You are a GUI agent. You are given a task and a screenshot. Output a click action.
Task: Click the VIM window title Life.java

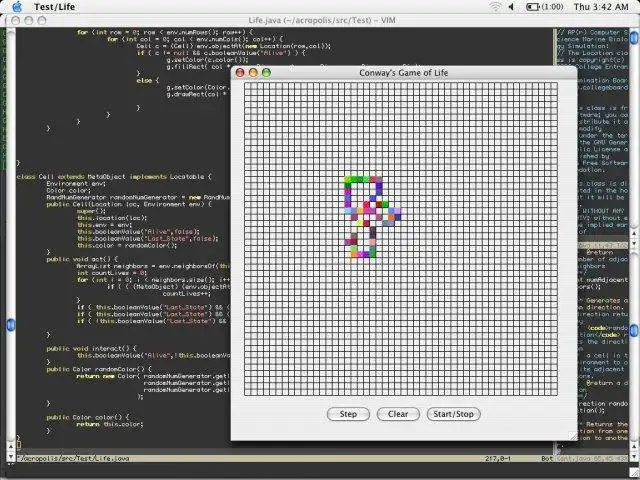pos(322,20)
